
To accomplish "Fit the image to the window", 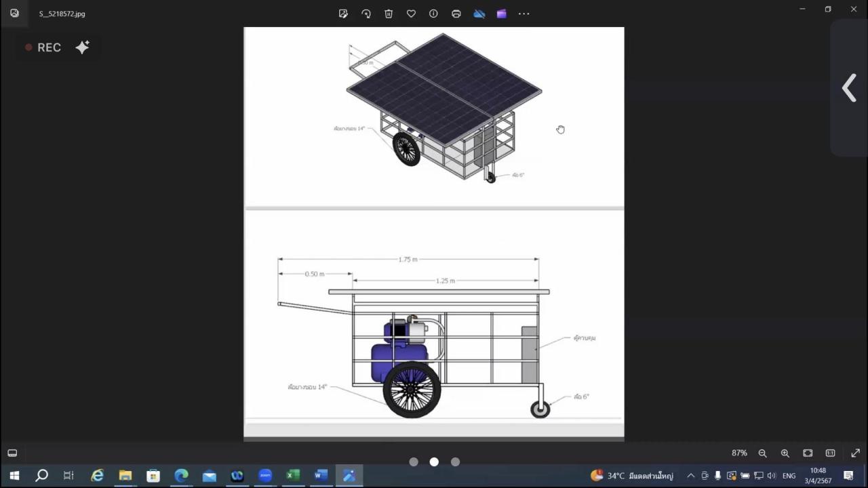I will coord(808,453).
